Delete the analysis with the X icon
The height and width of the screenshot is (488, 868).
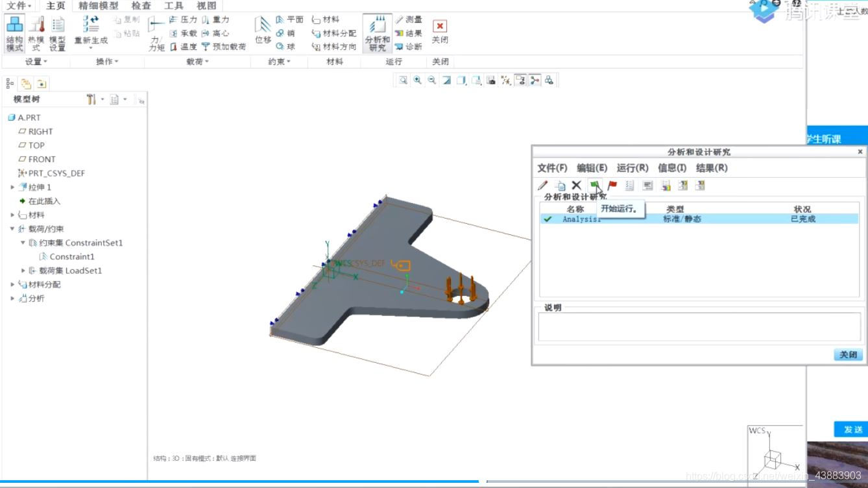[x=577, y=185]
